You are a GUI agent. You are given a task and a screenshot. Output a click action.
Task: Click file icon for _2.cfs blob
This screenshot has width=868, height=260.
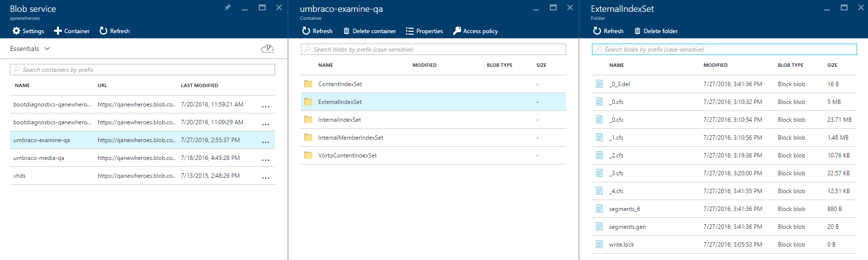point(599,155)
